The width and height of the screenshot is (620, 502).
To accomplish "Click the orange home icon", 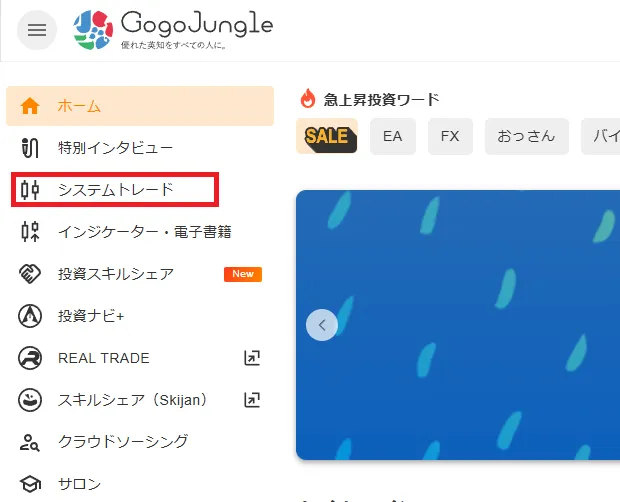I will coord(30,106).
